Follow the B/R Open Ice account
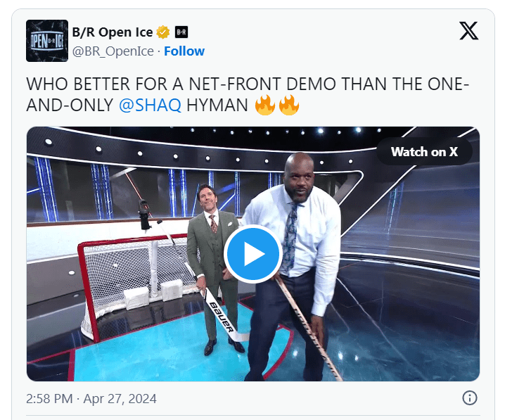The width and height of the screenshot is (505, 420). 184,51
